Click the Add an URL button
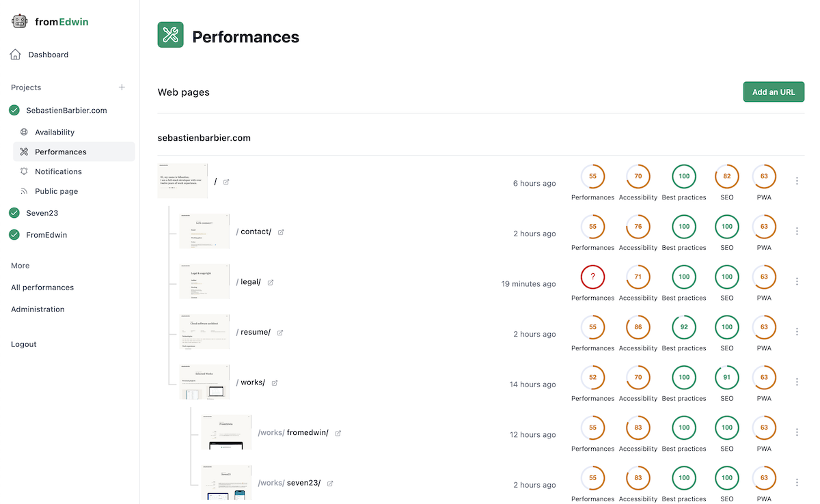This screenshot has height=504, width=820. [x=774, y=92]
